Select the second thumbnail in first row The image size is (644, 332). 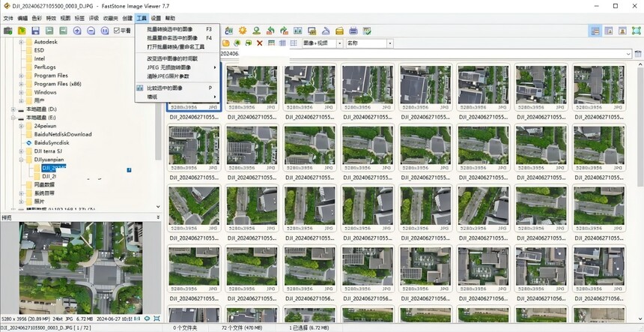pos(252,87)
